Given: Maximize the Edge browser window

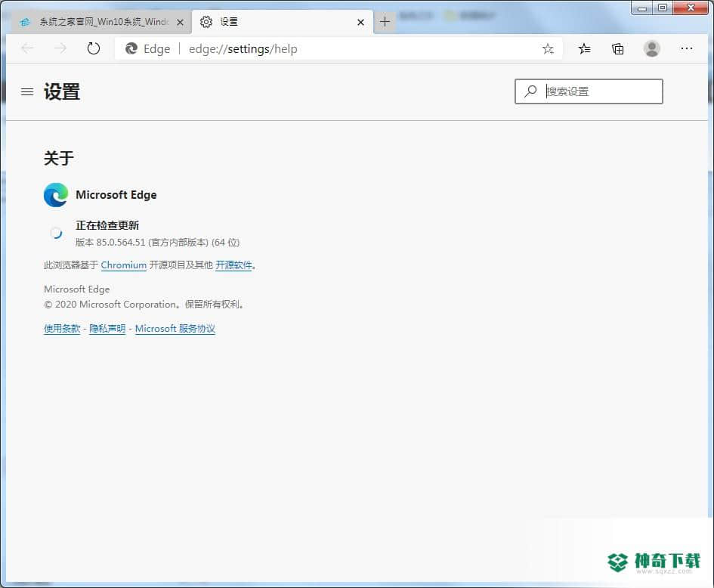Looking at the screenshot, I should [x=663, y=8].
